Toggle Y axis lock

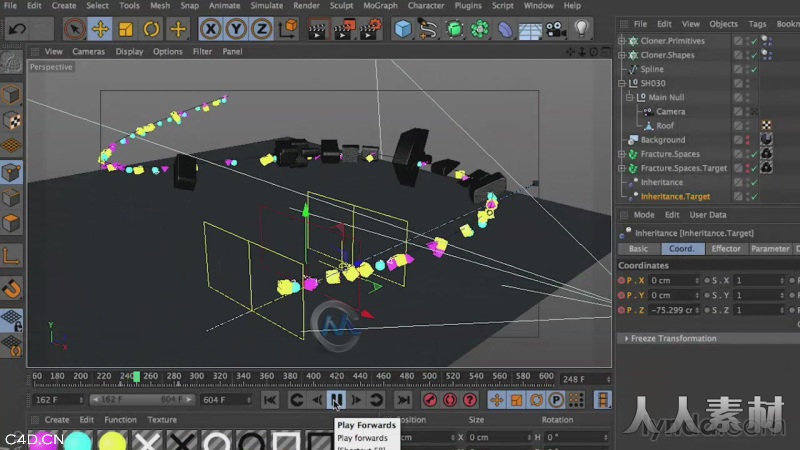coord(236,29)
